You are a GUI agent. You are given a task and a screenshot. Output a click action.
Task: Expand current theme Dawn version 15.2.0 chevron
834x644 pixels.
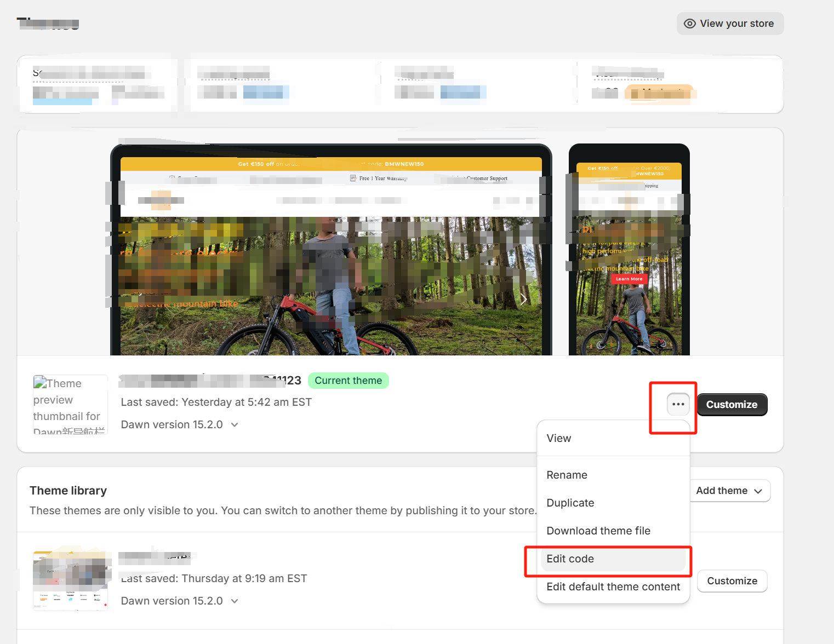(x=235, y=424)
